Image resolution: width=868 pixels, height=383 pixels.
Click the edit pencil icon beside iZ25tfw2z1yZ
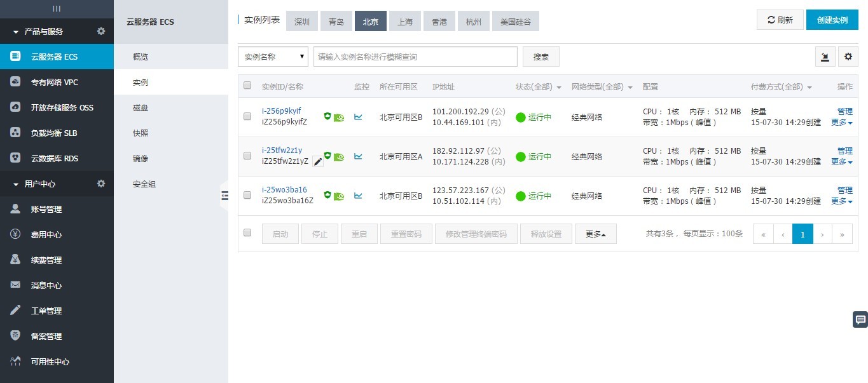[318, 162]
